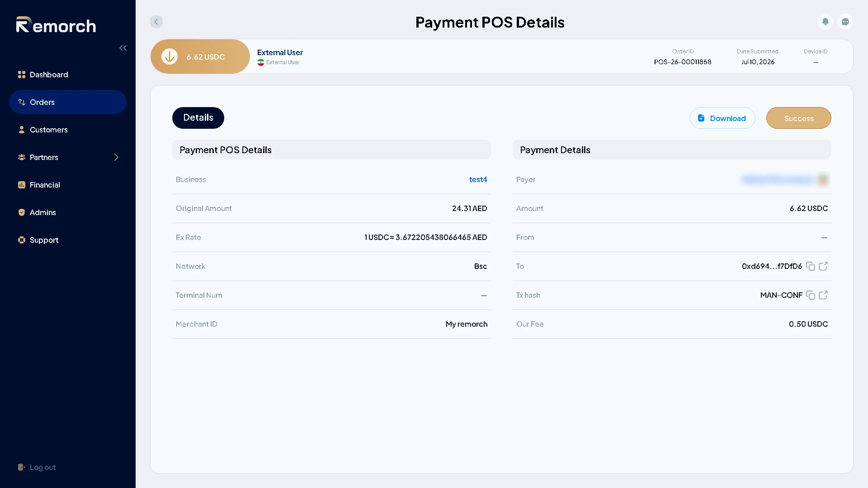
Task: Click the 0xd694...f7DfD6 address
Action: [x=772, y=266]
